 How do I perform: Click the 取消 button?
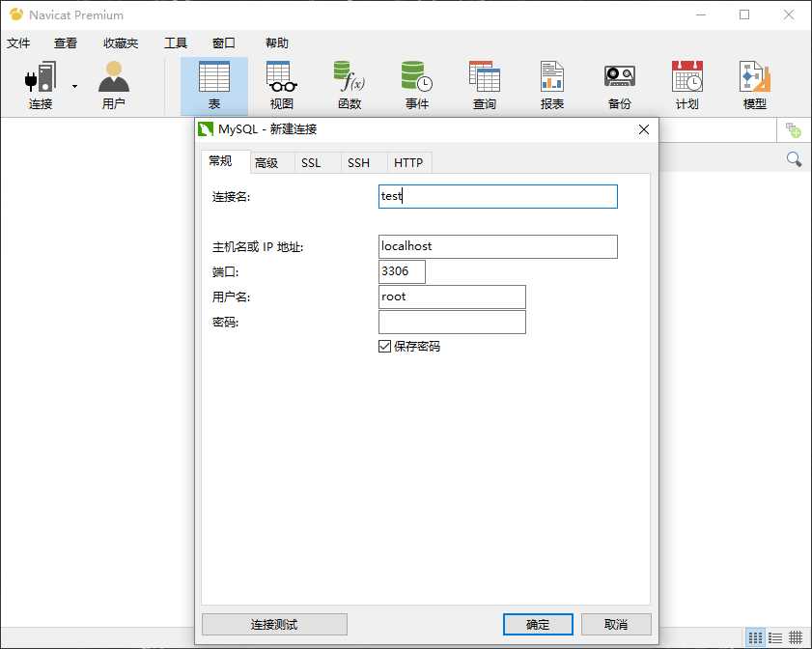pyautogui.click(x=616, y=625)
